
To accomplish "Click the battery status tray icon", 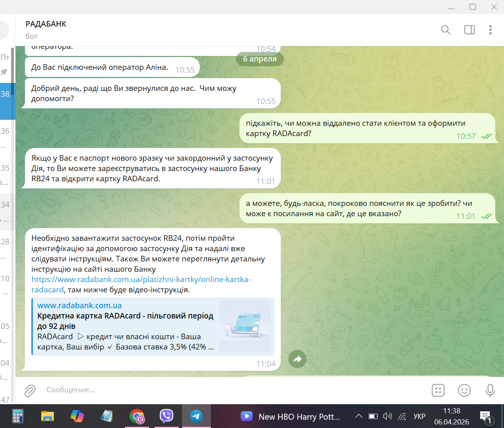I will pos(373,416).
